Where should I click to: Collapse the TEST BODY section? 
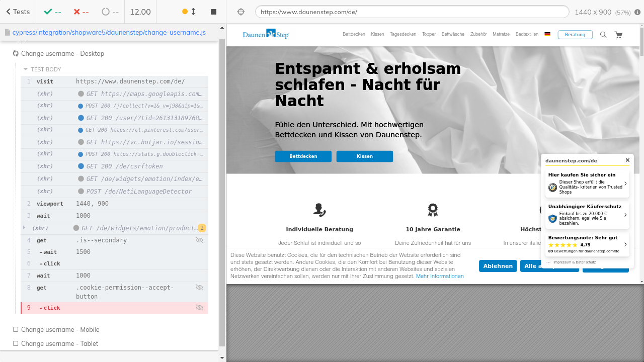pyautogui.click(x=26, y=69)
